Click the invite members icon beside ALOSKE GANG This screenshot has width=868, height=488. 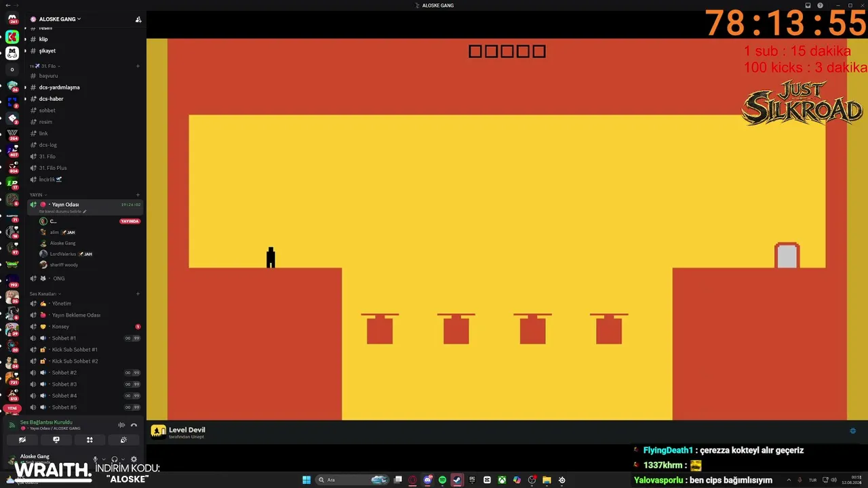click(x=138, y=19)
